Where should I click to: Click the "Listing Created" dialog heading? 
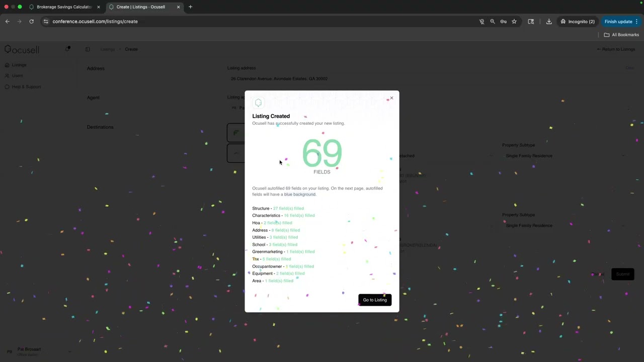point(271,116)
